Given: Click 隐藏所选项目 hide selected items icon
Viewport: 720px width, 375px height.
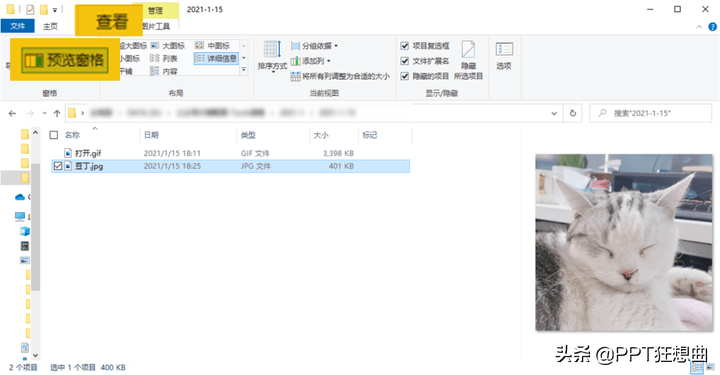Looking at the screenshot, I should coord(468,60).
